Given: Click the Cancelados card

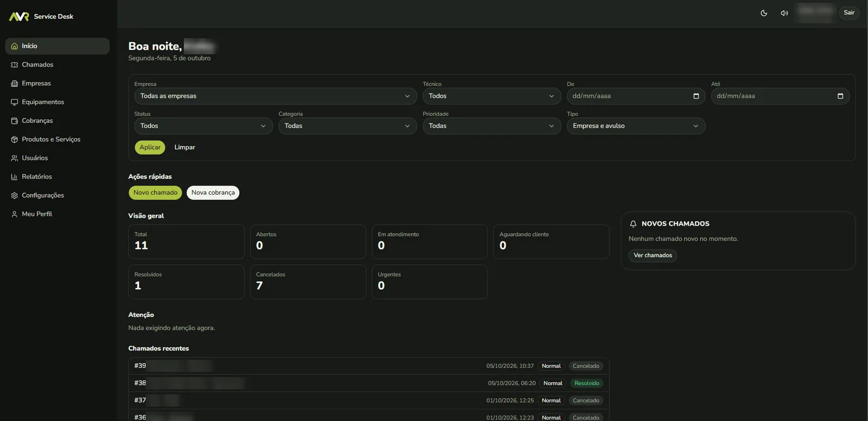Looking at the screenshot, I should [x=308, y=282].
